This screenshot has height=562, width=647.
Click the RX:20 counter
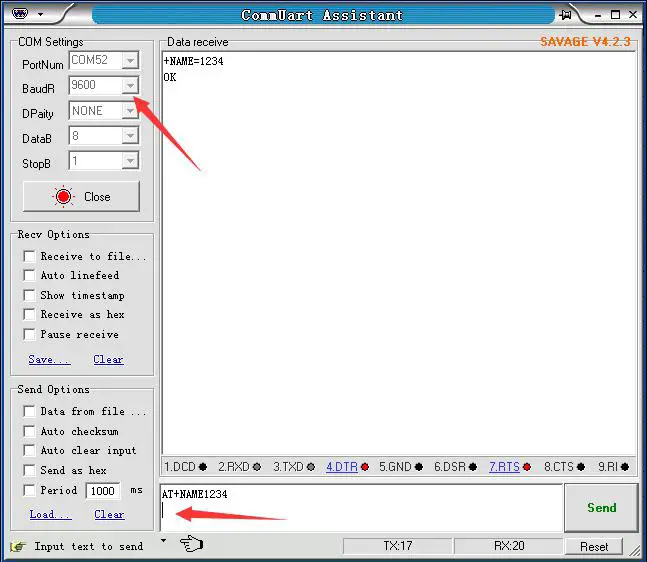(509, 546)
